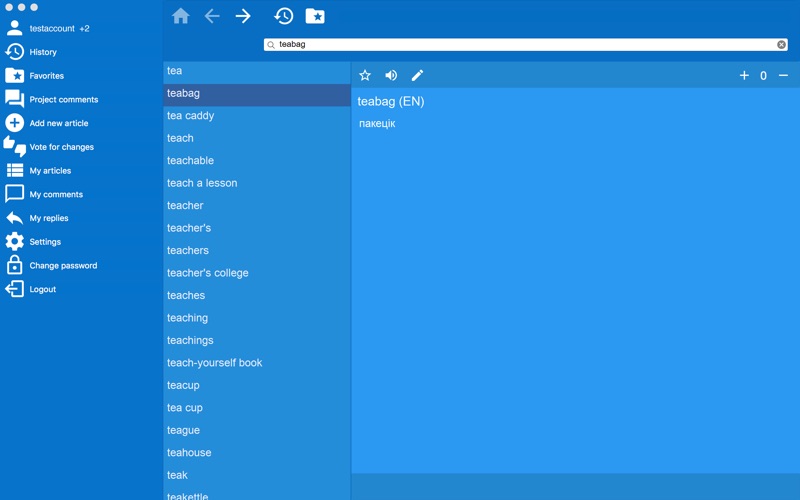Select 'teach a lesson' in word list

click(257, 183)
